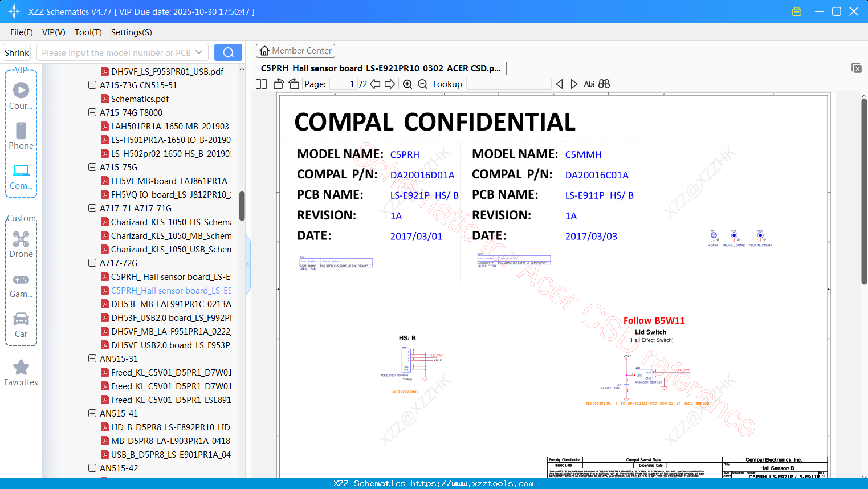Click the PDF icon beside Schematics.pdf
868x489 pixels.
click(105, 99)
